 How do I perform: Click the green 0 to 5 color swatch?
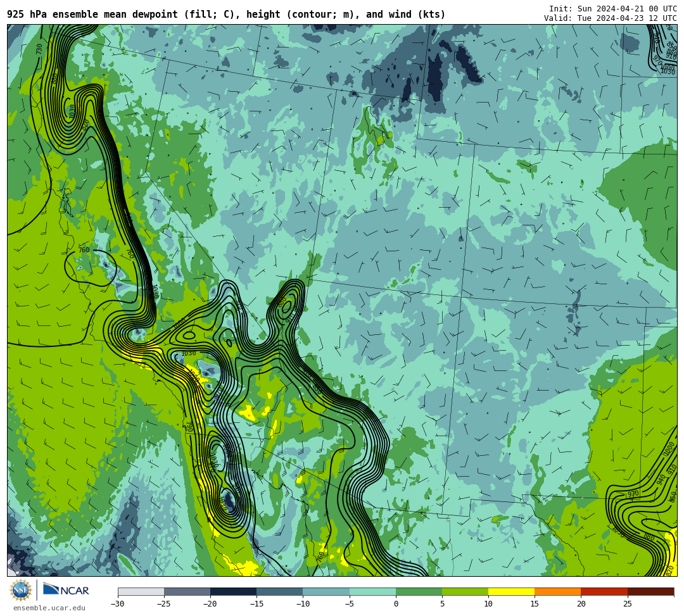coord(419,591)
